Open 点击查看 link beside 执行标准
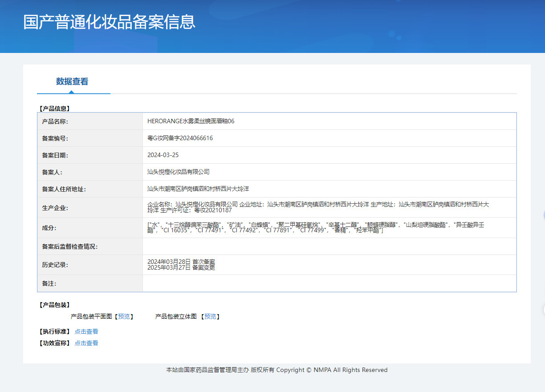545x392 pixels. click(86, 331)
